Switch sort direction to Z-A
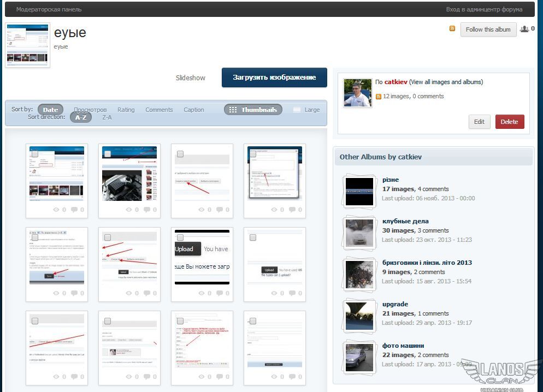Image resolution: width=543 pixels, height=392 pixels. (107, 117)
